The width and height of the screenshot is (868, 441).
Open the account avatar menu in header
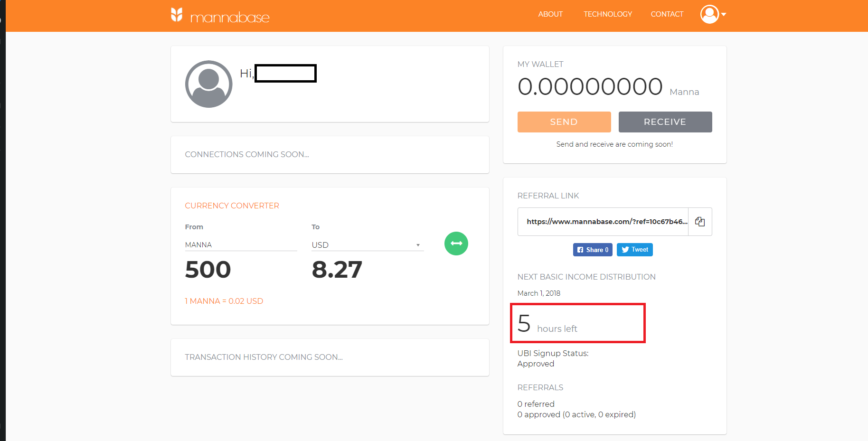pyautogui.click(x=713, y=14)
